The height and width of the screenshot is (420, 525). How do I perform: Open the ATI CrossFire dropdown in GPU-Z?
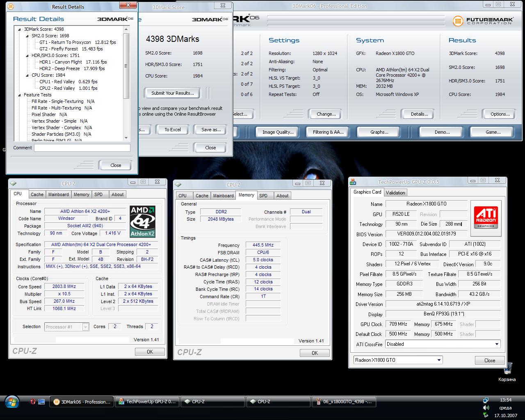[497, 344]
